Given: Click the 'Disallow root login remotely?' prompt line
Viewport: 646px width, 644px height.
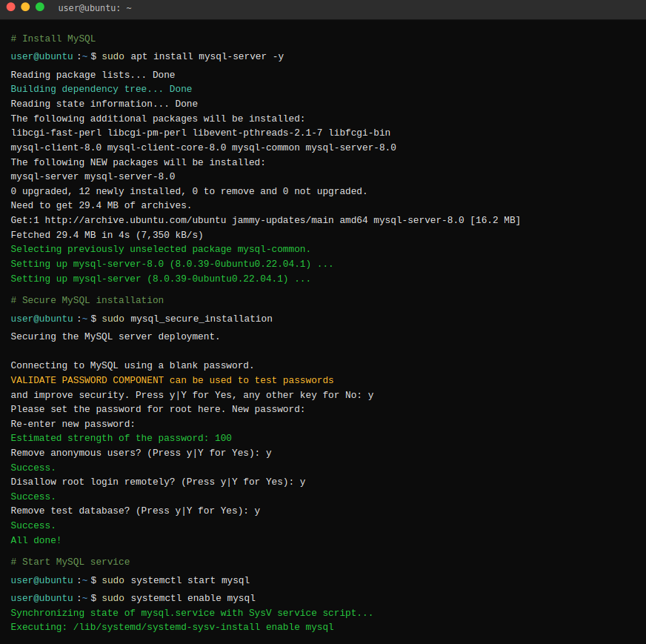Looking at the screenshot, I should [158, 481].
